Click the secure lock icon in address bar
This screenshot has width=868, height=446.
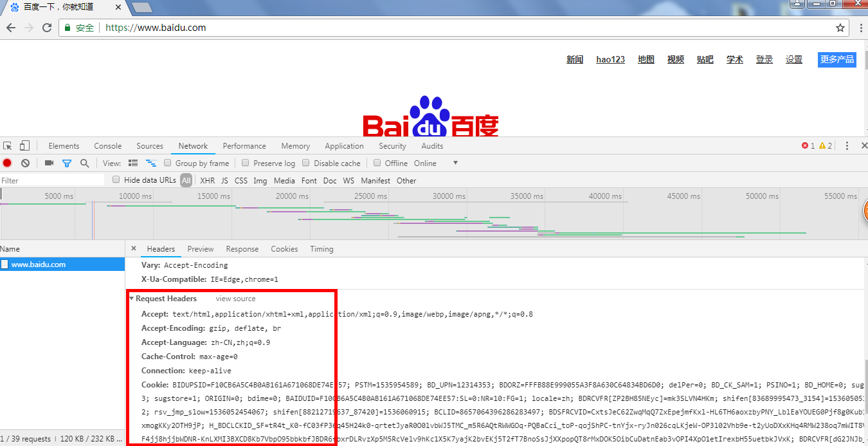point(67,28)
